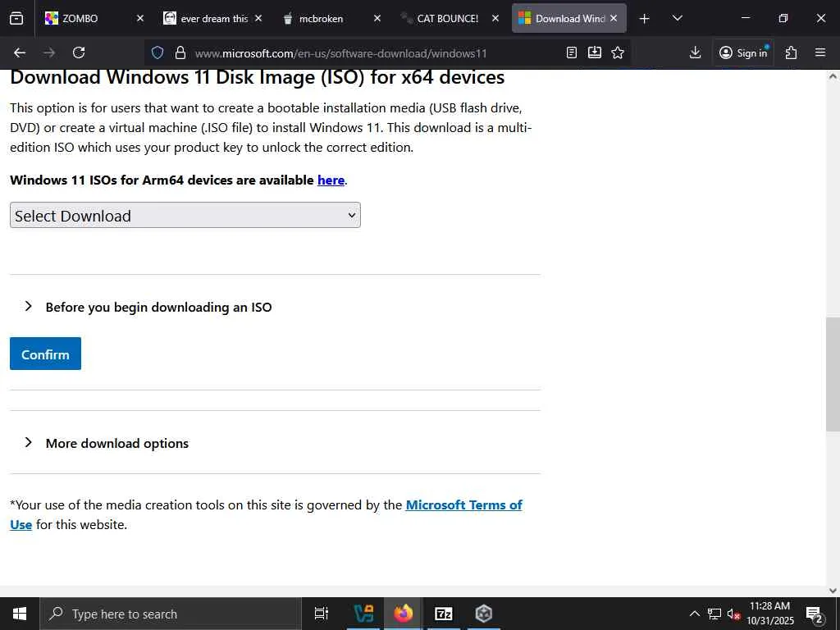
Task: Open the list all tabs dropdown
Action: click(677, 18)
